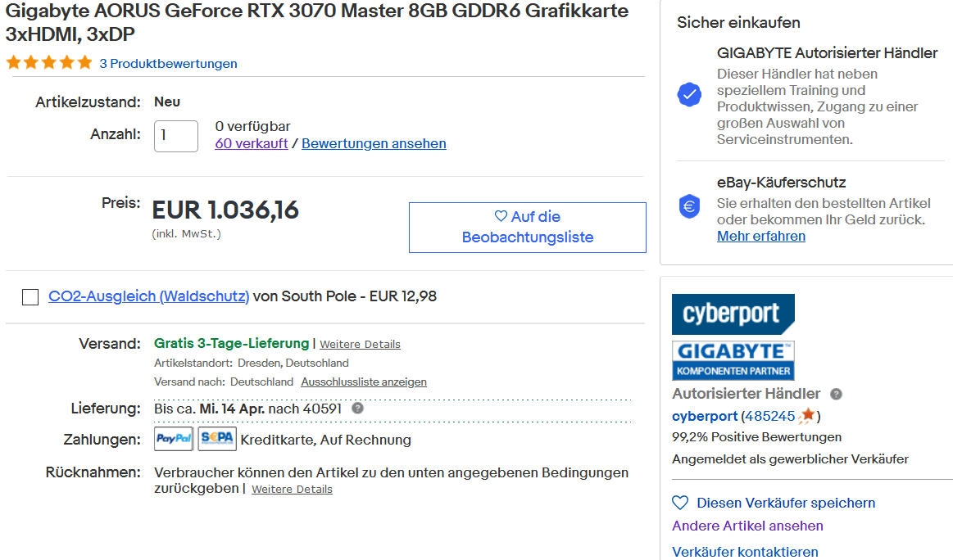Click the five-star product rating icons
The width and height of the screenshot is (953, 560).
coord(49,62)
